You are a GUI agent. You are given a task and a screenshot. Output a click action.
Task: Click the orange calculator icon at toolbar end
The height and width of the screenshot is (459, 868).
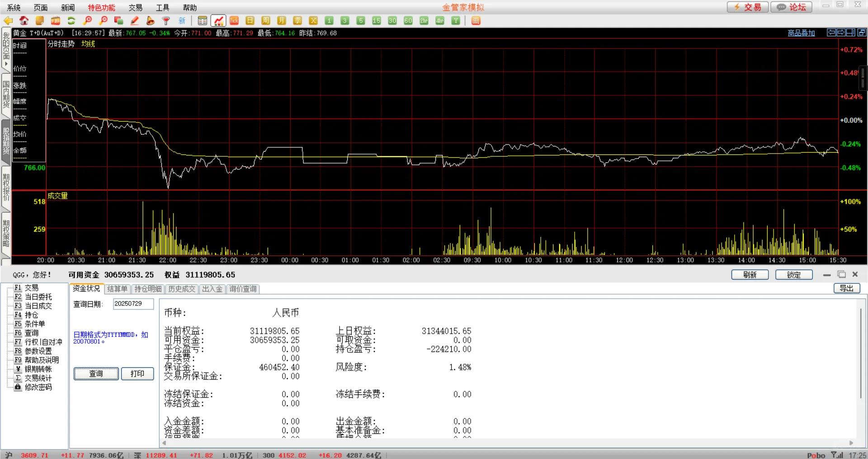tap(476, 21)
